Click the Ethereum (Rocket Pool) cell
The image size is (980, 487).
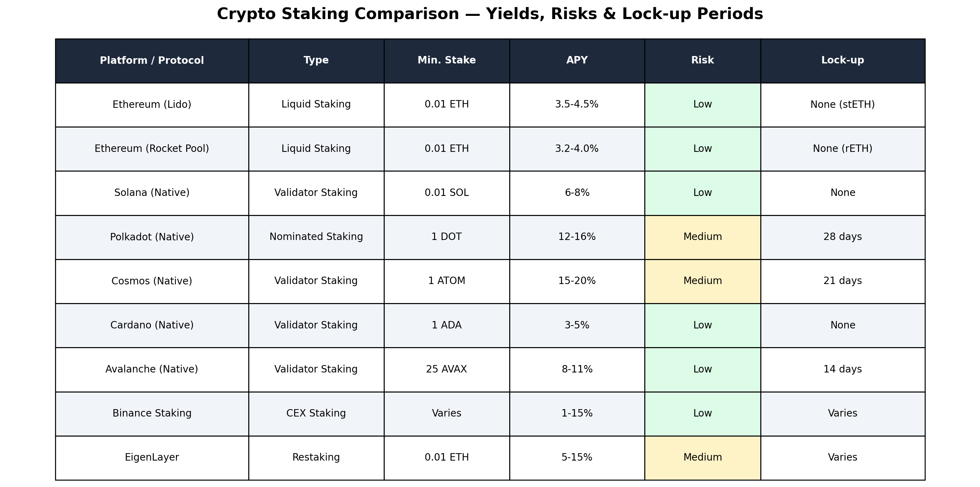(x=152, y=149)
